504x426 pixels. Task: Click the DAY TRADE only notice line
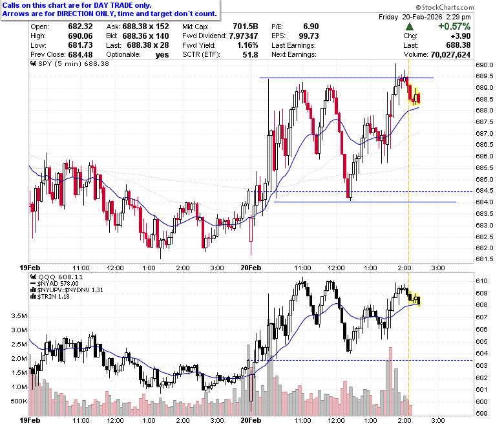[77, 5]
